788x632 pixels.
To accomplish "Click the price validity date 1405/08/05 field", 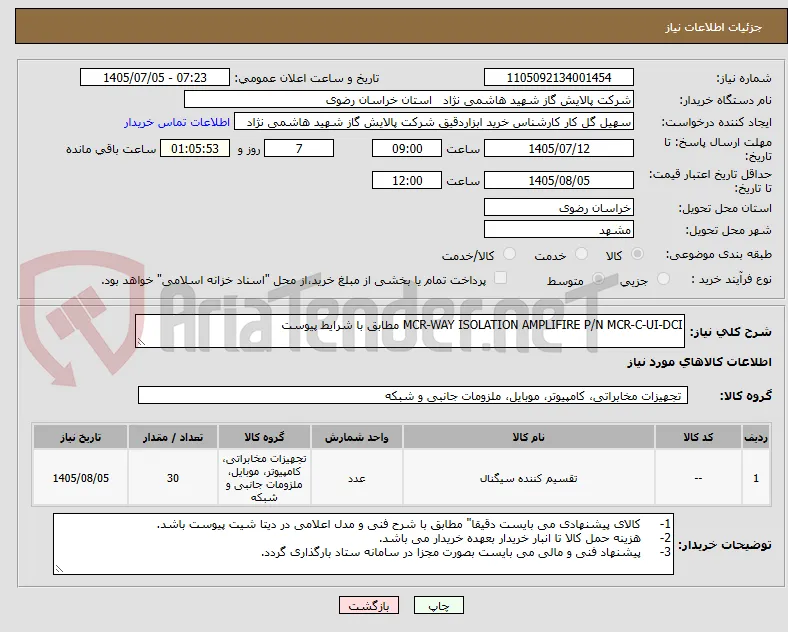I will [559, 180].
